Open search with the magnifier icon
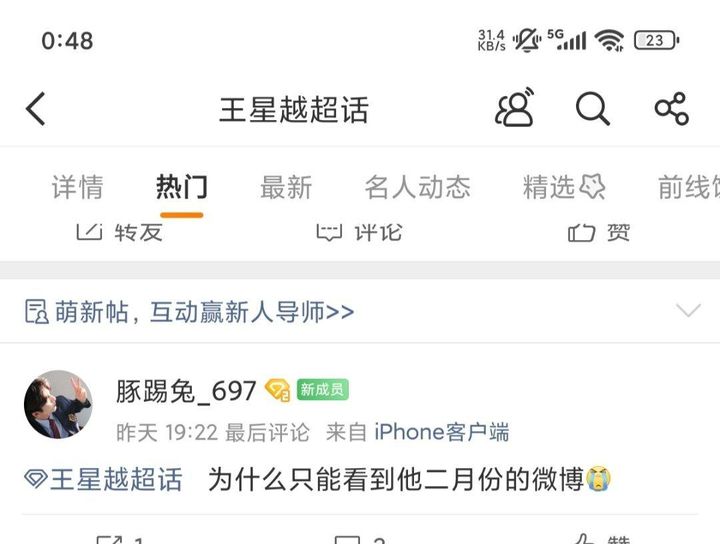The width and height of the screenshot is (720, 544). click(592, 109)
